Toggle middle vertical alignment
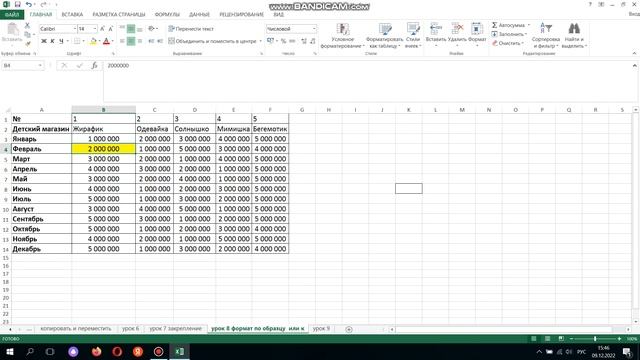640x360 pixels. [131, 29]
